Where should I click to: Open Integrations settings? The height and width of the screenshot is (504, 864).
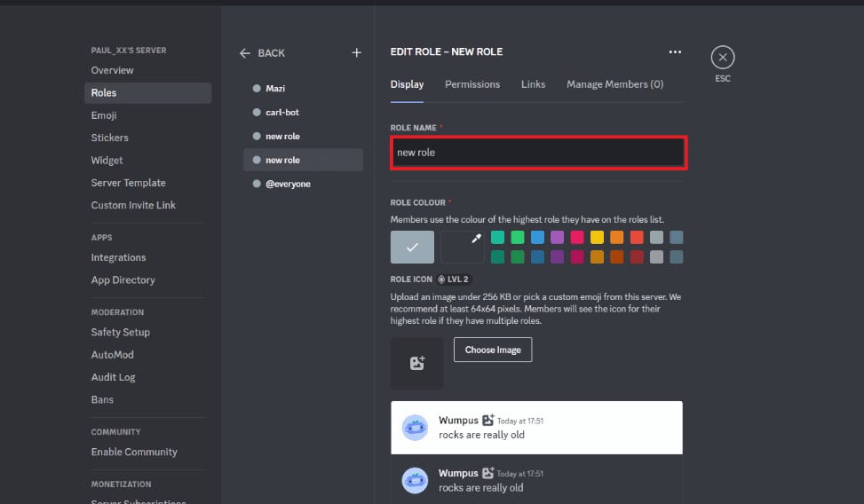tap(147, 258)
